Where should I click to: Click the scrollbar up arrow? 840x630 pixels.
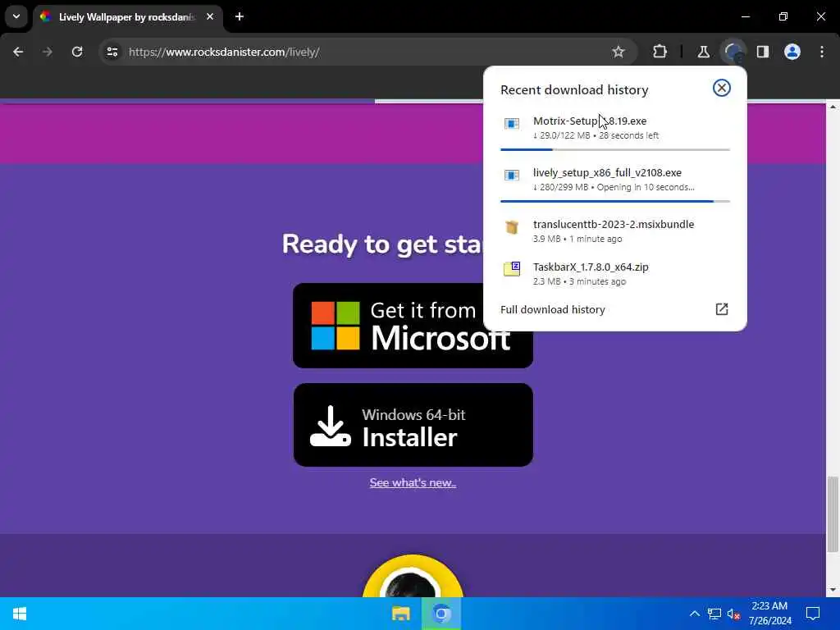(833, 107)
